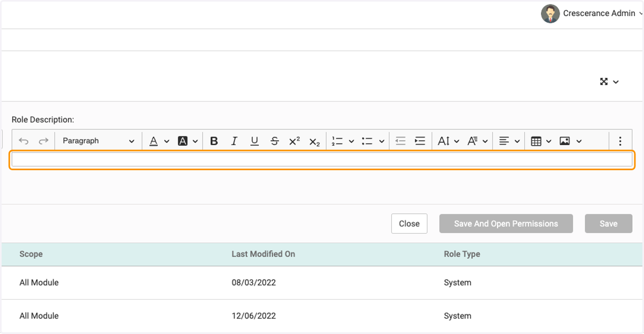The width and height of the screenshot is (644, 334).
Task: Apply Strikethrough formatting
Action: tap(275, 141)
